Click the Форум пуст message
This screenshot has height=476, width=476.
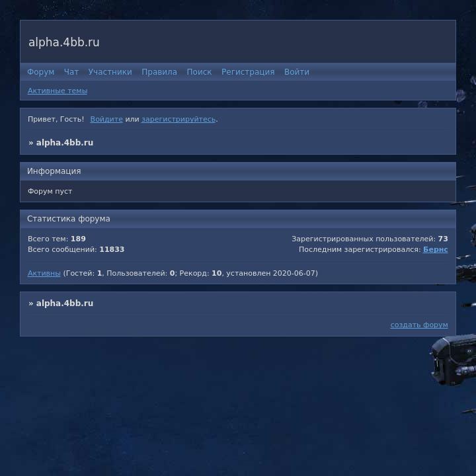click(50, 191)
